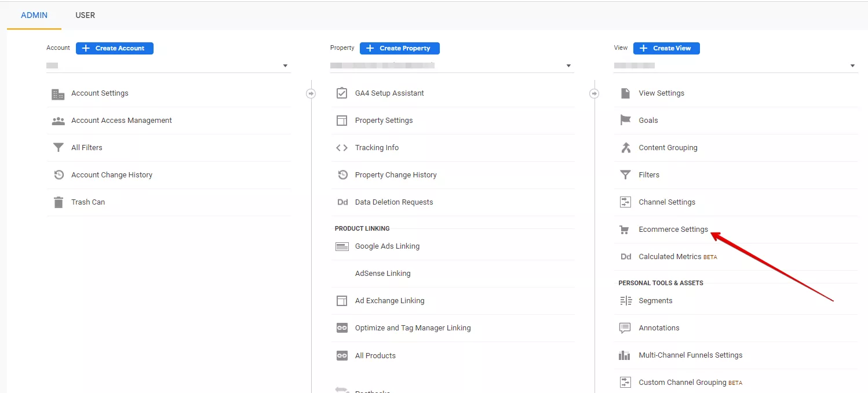Viewport: 868px width, 393px height.
Task: Open Content Grouping
Action: point(668,148)
